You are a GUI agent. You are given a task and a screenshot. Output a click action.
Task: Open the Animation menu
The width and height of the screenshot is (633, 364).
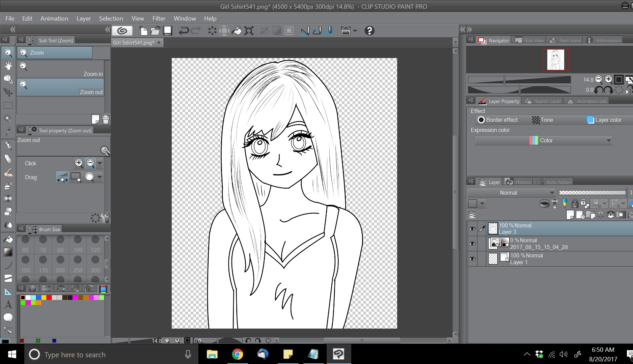pos(54,18)
